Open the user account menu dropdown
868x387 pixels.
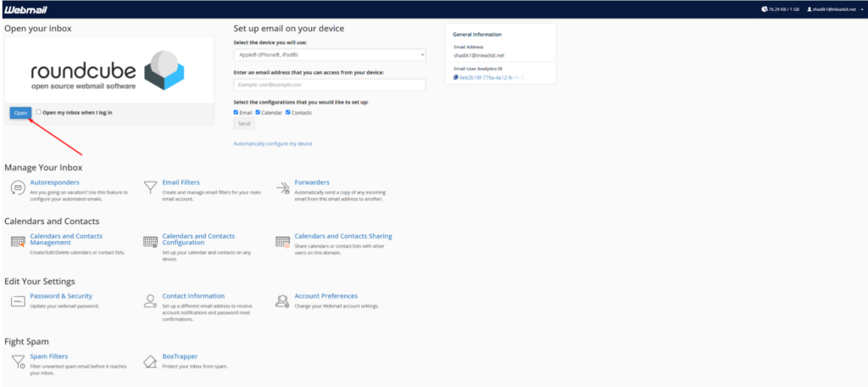(x=836, y=9)
